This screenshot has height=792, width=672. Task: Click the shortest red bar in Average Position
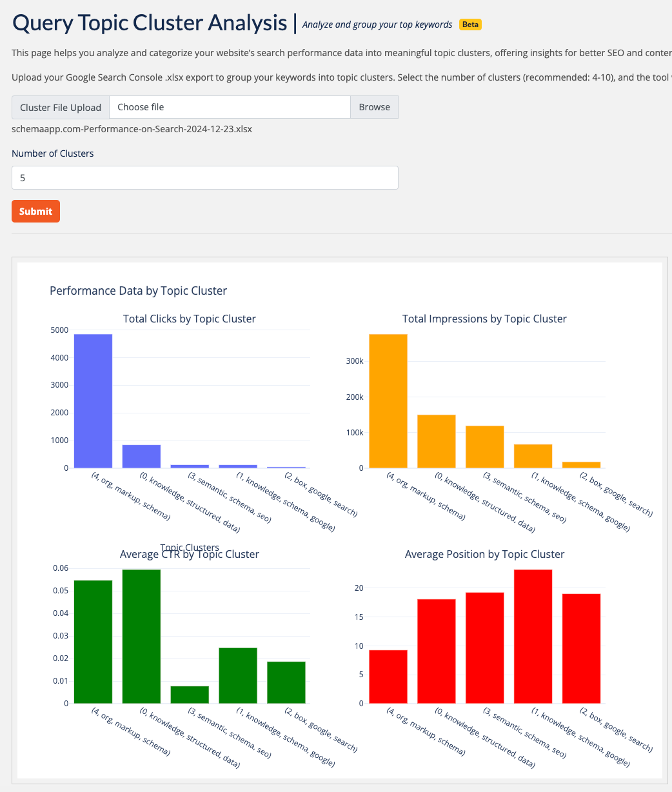pyautogui.click(x=388, y=677)
